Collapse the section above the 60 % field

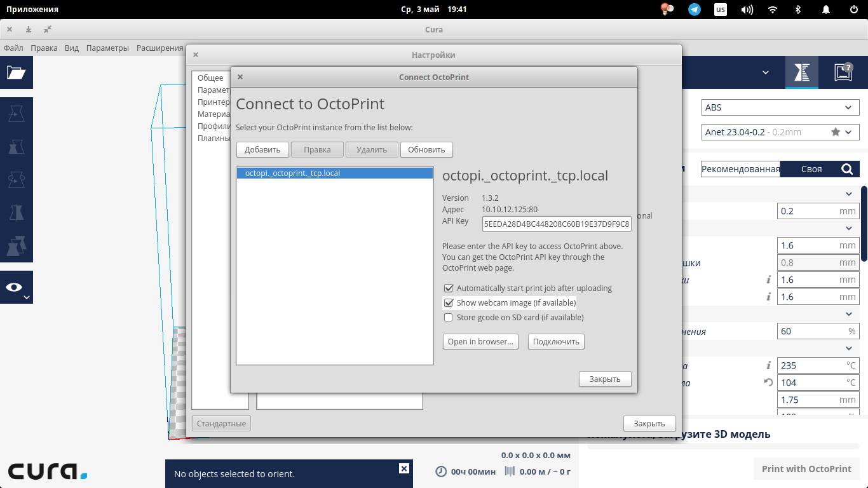click(849, 314)
